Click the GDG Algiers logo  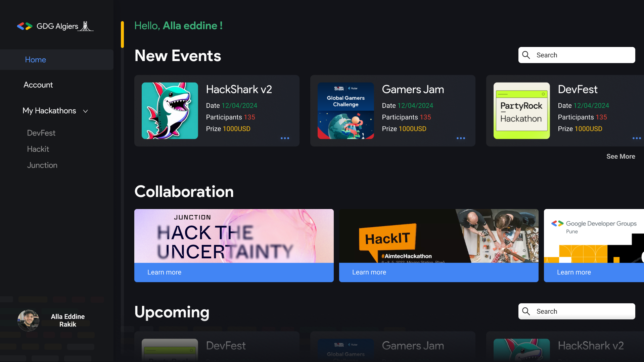55,26
